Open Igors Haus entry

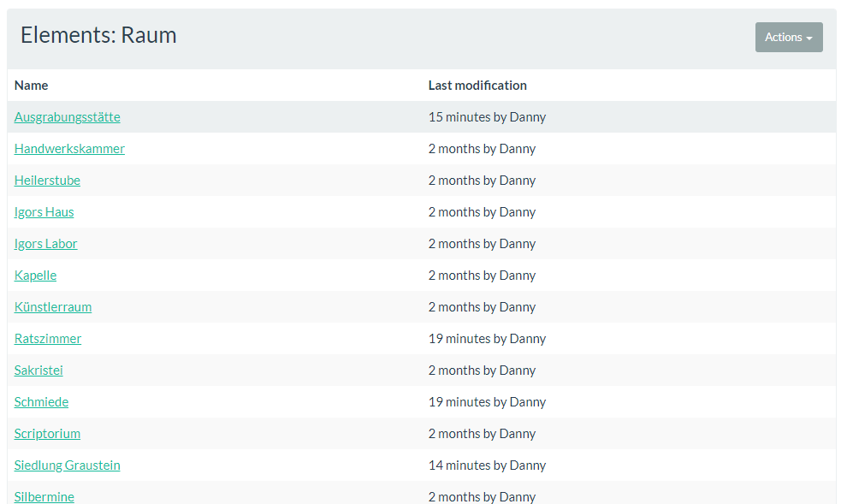(x=44, y=212)
